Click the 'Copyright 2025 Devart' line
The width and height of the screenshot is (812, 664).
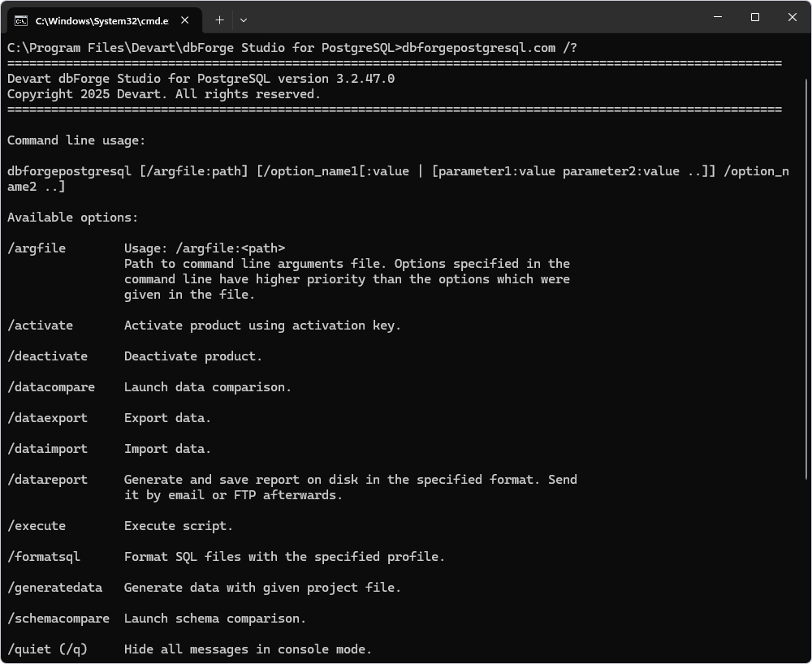pyautogui.click(x=164, y=94)
